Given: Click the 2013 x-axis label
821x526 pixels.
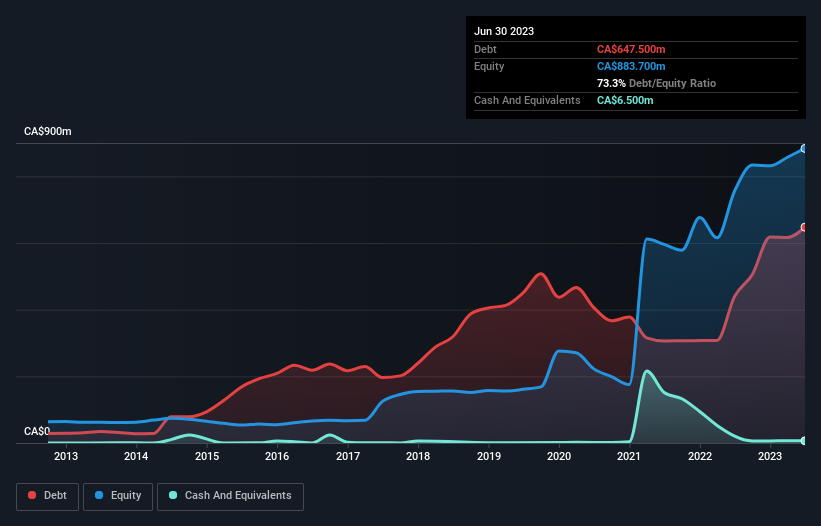Looking at the screenshot, I should click(x=66, y=456).
